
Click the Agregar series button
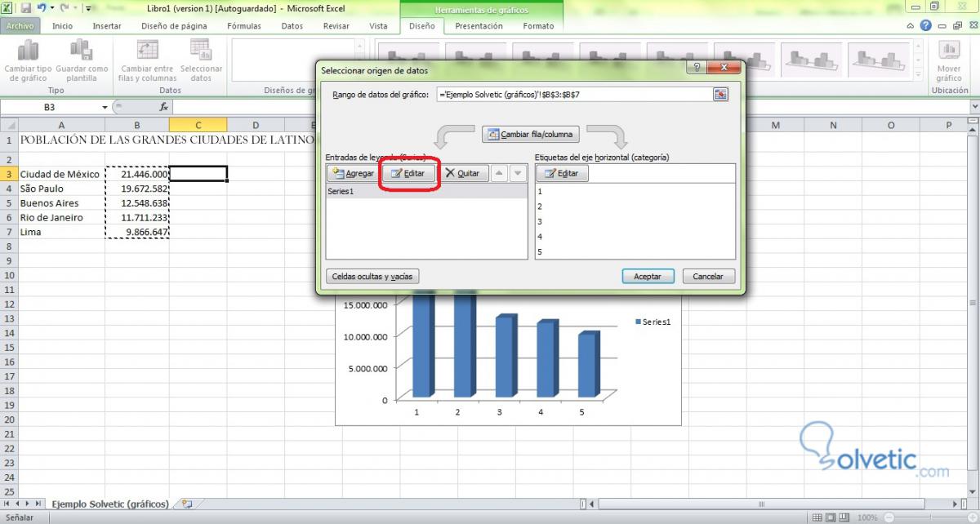click(353, 173)
